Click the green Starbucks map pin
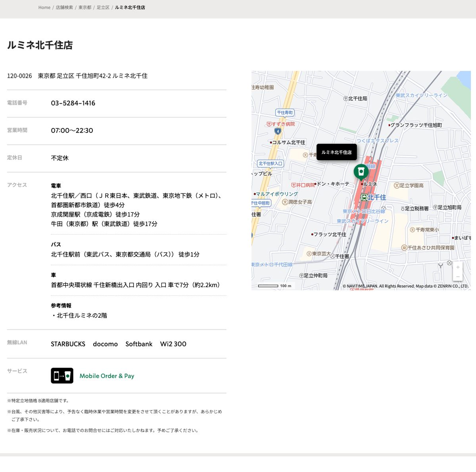This screenshot has width=476, height=472. coord(361,172)
